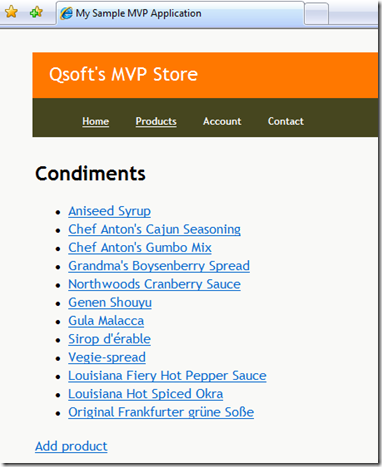Open Chef Anton's Cajun Seasoning link
The height and width of the screenshot is (467, 382).
(154, 229)
